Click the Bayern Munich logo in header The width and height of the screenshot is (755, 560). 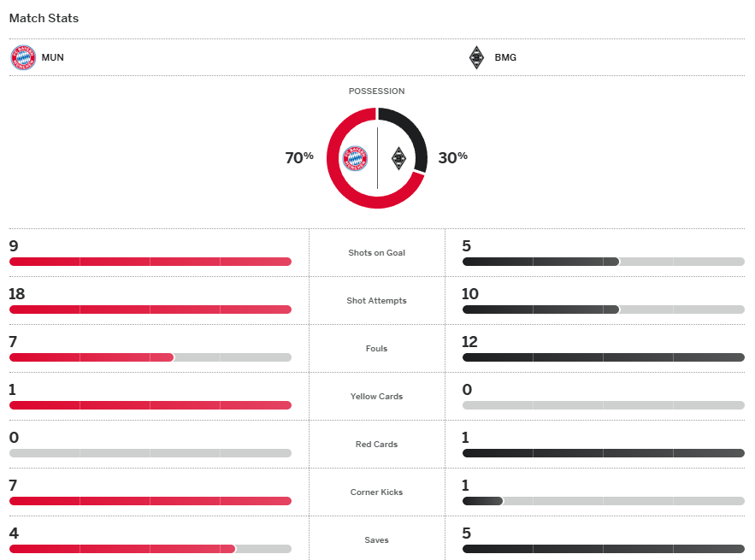coord(23,58)
